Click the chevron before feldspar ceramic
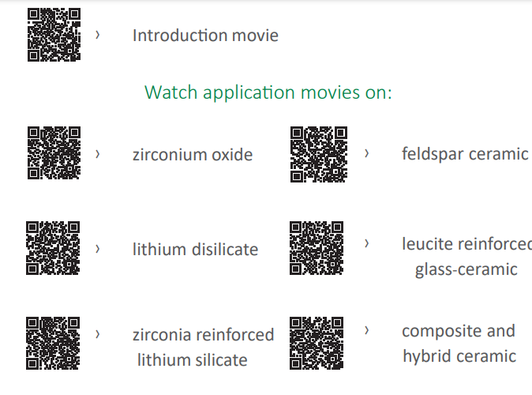Image resolution: width=532 pixels, height=395 pixels. click(x=366, y=152)
